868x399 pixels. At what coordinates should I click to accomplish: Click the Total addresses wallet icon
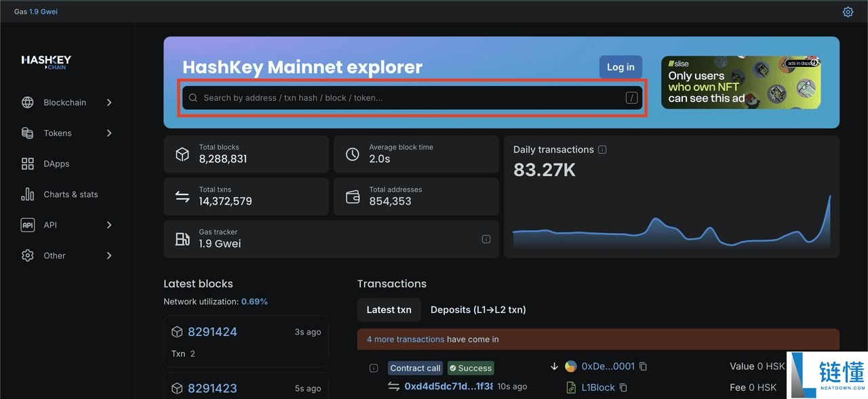pyautogui.click(x=353, y=196)
